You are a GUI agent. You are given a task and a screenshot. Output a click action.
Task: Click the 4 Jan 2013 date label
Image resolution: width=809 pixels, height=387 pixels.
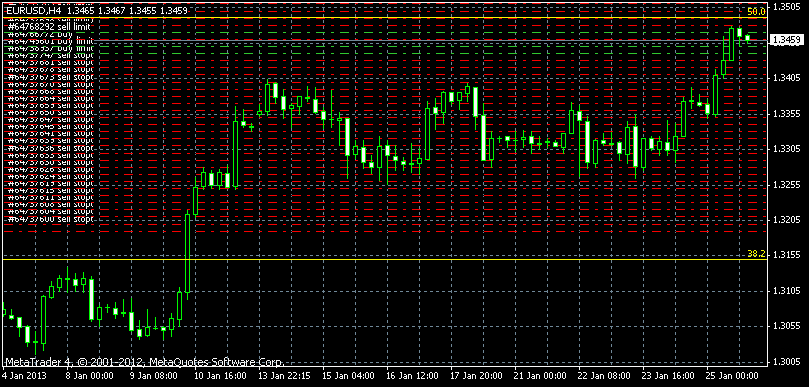[x=25, y=375]
